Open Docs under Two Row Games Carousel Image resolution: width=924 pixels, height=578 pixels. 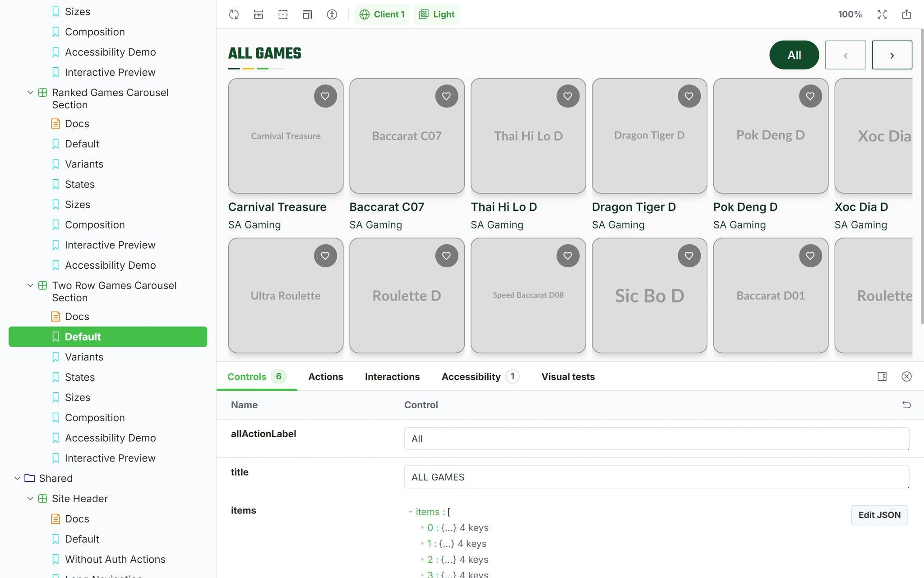point(77,317)
